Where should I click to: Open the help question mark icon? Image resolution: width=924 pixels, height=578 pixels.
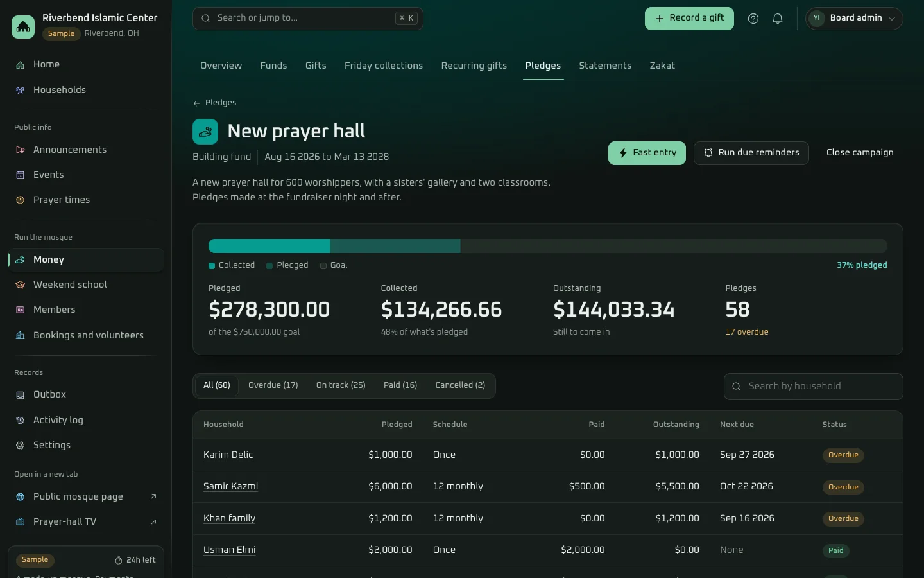[753, 19]
